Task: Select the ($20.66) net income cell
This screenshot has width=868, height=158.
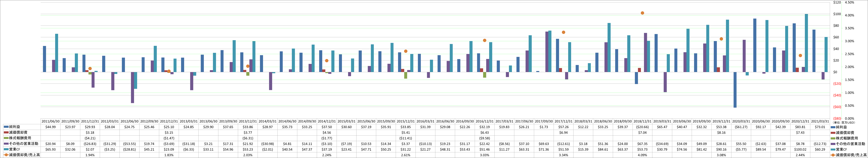Action: pyautogui.click(x=642, y=127)
